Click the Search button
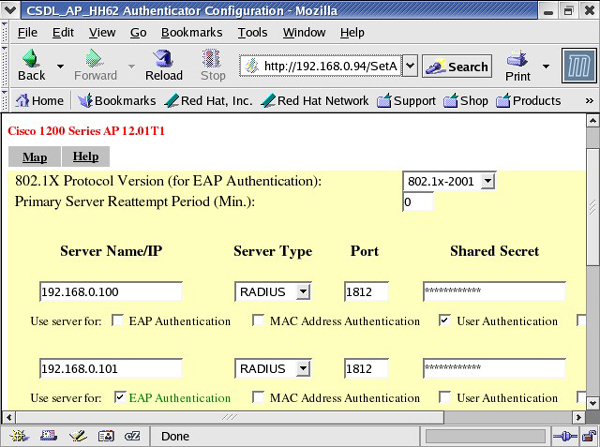Viewport: 600px width, 447px height. tap(457, 67)
